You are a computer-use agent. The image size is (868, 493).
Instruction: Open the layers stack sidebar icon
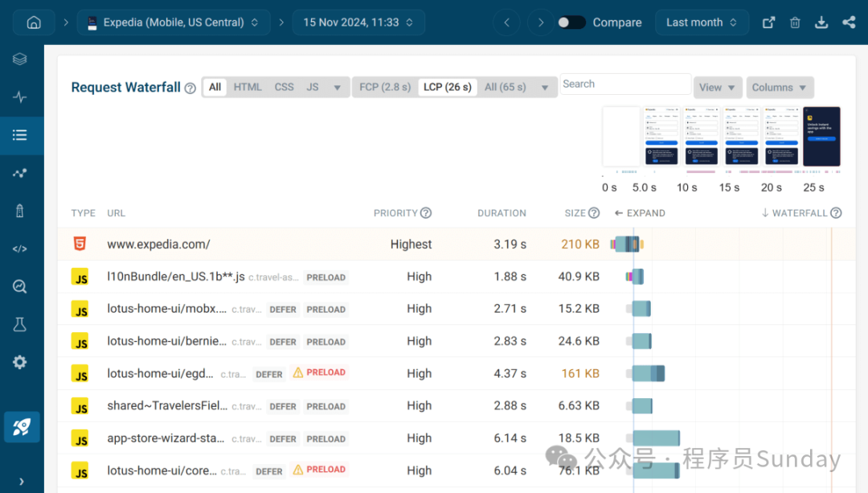pyautogui.click(x=20, y=59)
